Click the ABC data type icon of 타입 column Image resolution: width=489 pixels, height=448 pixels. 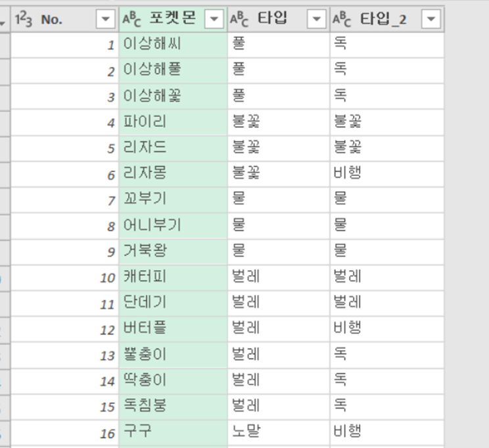(x=239, y=20)
